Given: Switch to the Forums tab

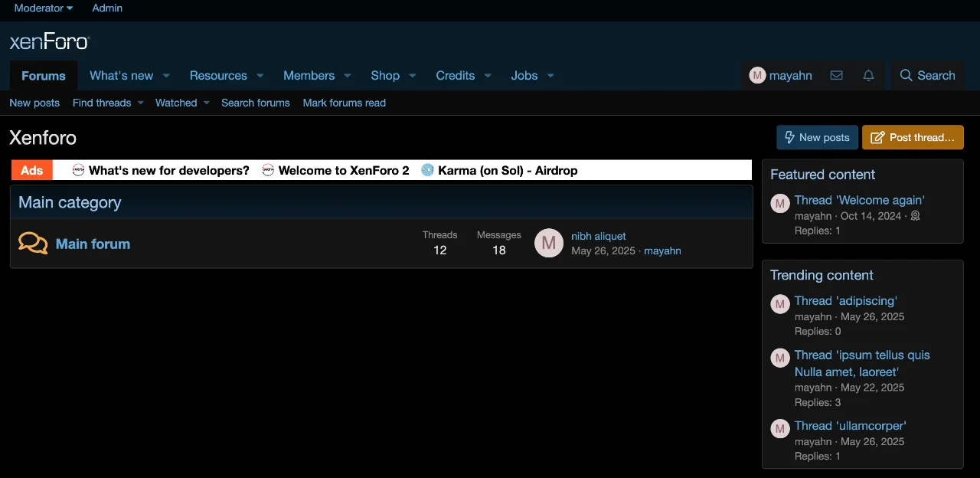Looking at the screenshot, I should click(44, 76).
